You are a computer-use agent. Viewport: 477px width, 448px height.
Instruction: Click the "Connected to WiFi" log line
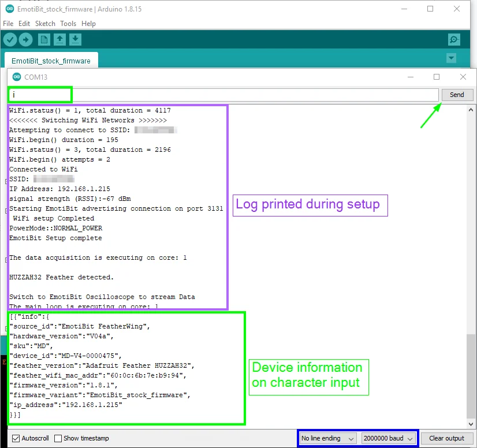point(43,169)
